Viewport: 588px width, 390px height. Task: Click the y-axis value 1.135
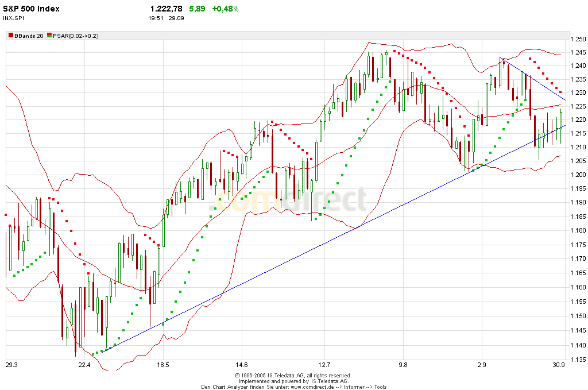tap(578, 360)
